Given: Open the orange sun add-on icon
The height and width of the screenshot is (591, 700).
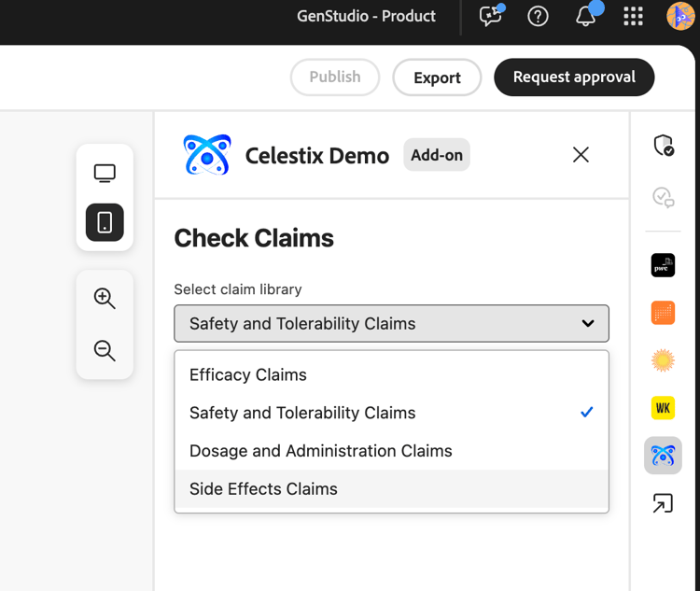Looking at the screenshot, I should point(663,360).
